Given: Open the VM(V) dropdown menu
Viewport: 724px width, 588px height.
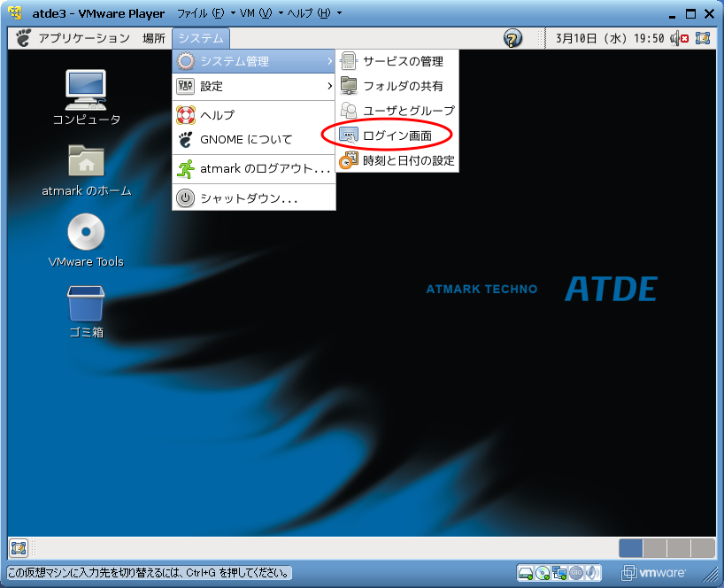Looking at the screenshot, I should tap(261, 13).
